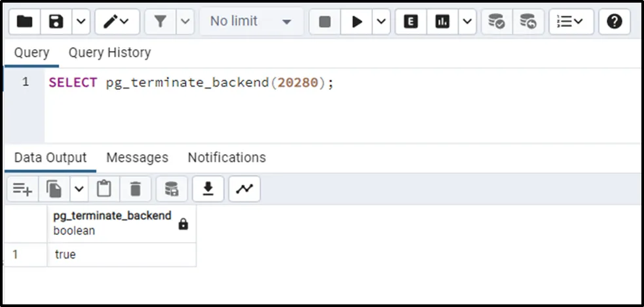This screenshot has height=307, width=644.
Task: Switch to the Query History tab
Action: click(109, 52)
